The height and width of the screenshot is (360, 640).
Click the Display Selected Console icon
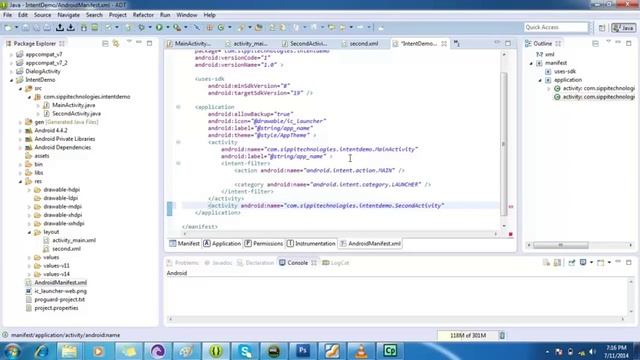[584, 262]
